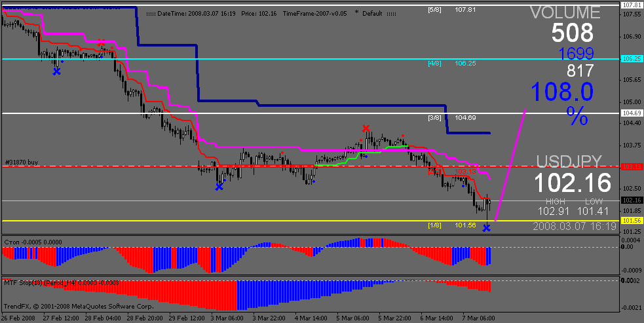This screenshot has height=323, width=644.
Task: Click 'Price: 102.16' in the header line
Action: [x=259, y=14]
